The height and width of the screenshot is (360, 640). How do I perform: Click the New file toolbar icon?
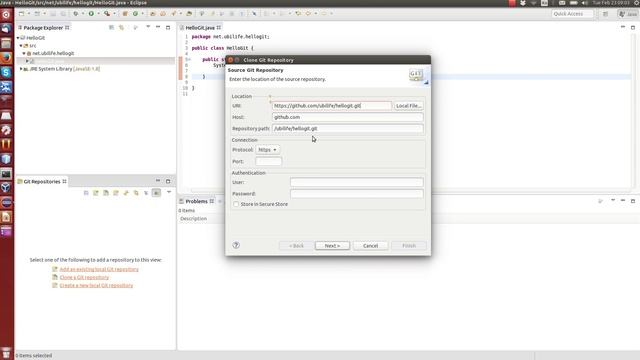[x=22, y=13]
